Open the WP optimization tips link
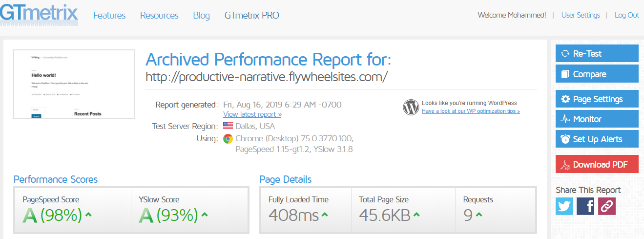 [x=471, y=111]
